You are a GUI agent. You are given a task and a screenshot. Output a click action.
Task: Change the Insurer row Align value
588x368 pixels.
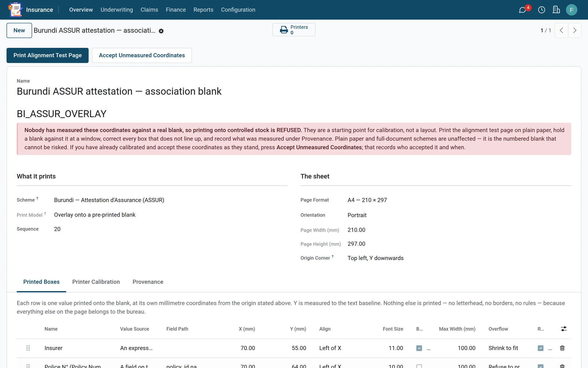pyautogui.click(x=330, y=348)
